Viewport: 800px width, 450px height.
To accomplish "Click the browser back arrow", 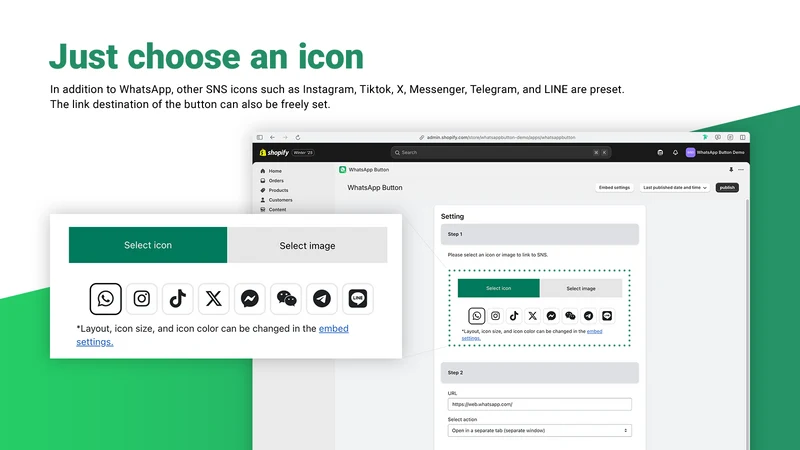I will (x=272, y=137).
